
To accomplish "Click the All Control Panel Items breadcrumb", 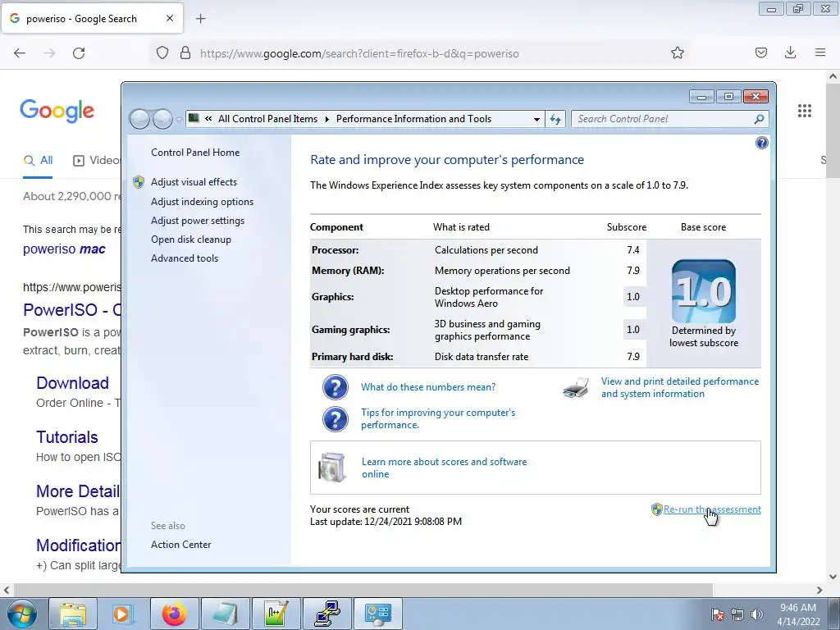I will coord(268,119).
